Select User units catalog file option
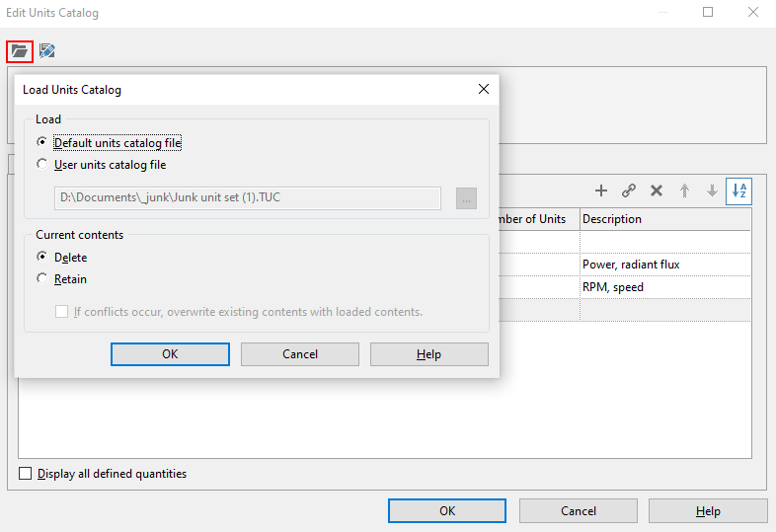 (x=41, y=165)
